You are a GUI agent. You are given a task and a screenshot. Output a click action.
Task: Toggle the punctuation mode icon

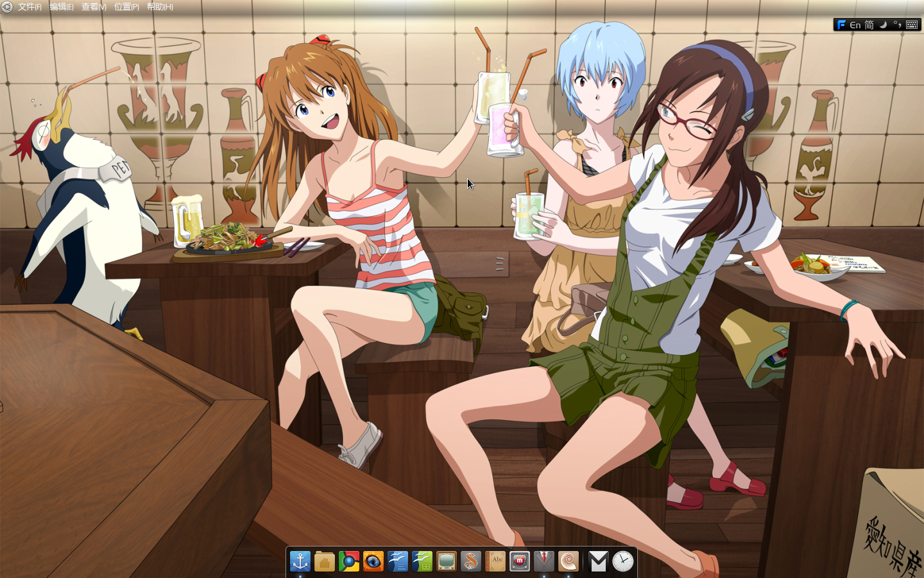pyautogui.click(x=897, y=24)
